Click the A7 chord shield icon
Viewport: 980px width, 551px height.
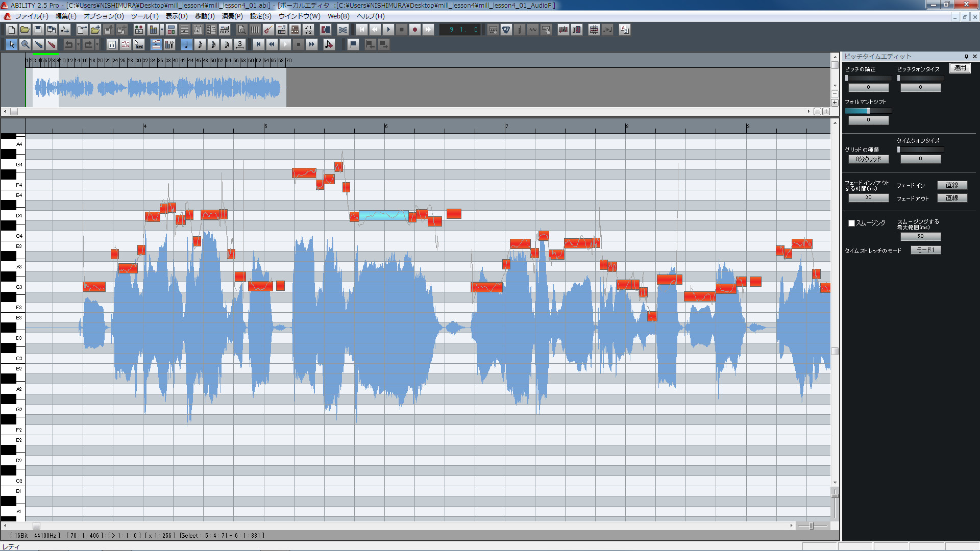[x=506, y=30]
